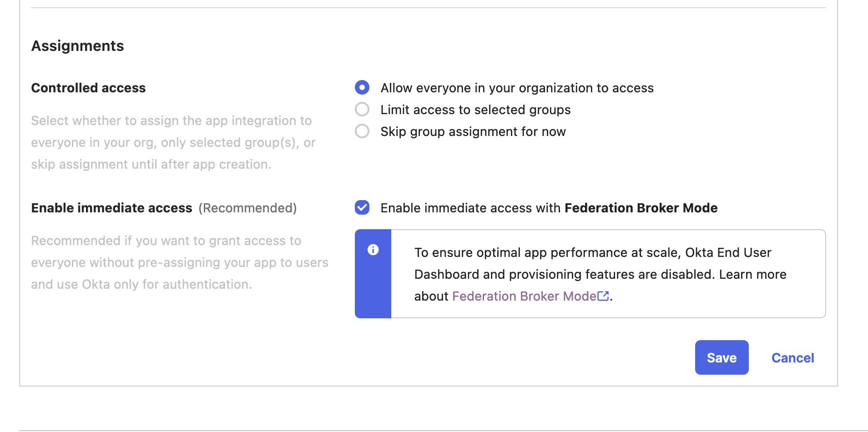Click the external link icon after Federation Broker Mode
The image size is (868, 432).
click(603, 296)
